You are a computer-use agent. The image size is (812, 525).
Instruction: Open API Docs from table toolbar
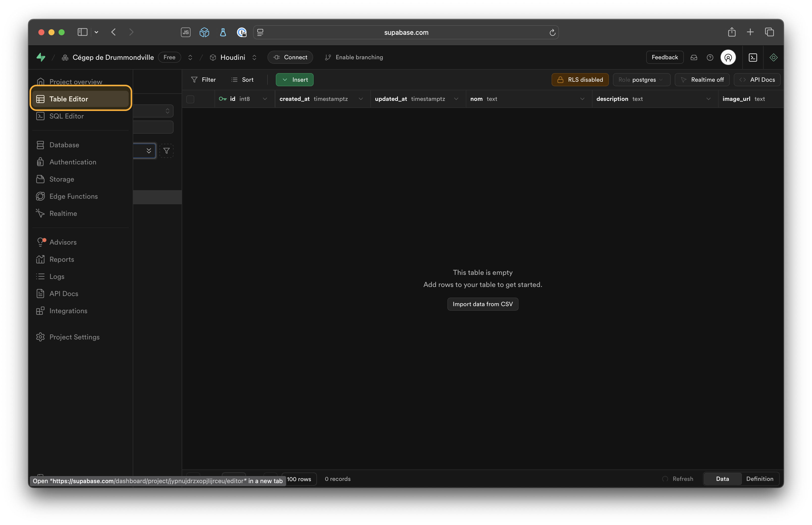(x=757, y=79)
